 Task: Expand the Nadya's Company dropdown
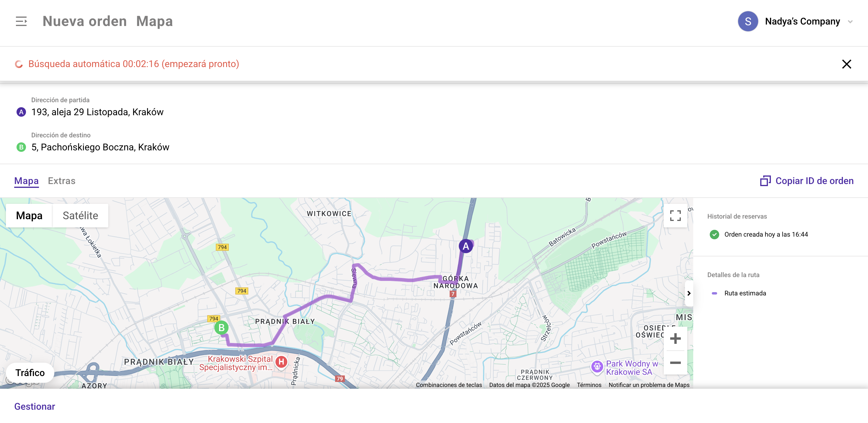tap(850, 22)
